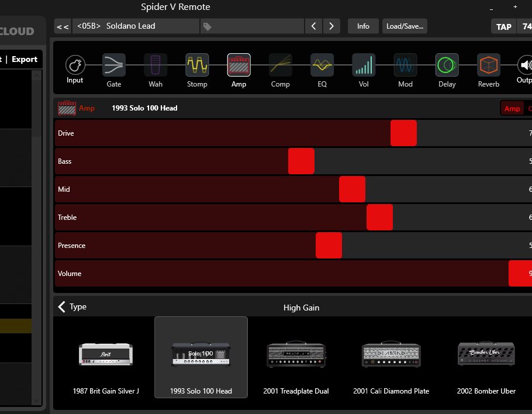Screen dimensions: 532x414
Task: Adjust the Drive slider handle
Action: [403, 133]
